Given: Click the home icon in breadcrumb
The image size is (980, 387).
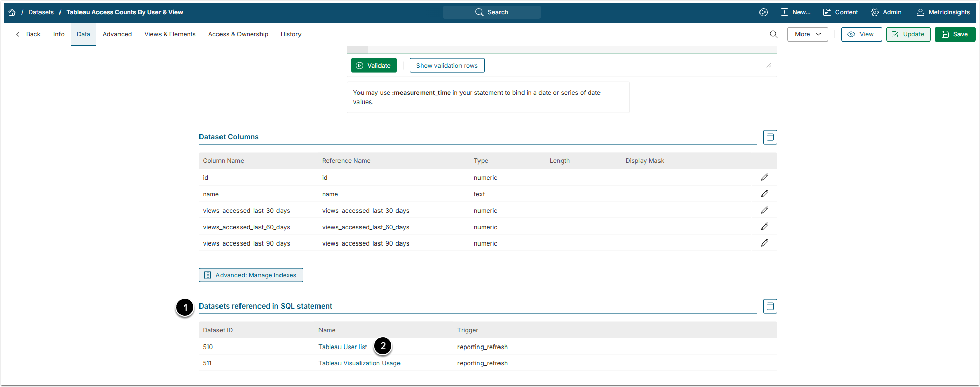Looking at the screenshot, I should click(x=12, y=12).
